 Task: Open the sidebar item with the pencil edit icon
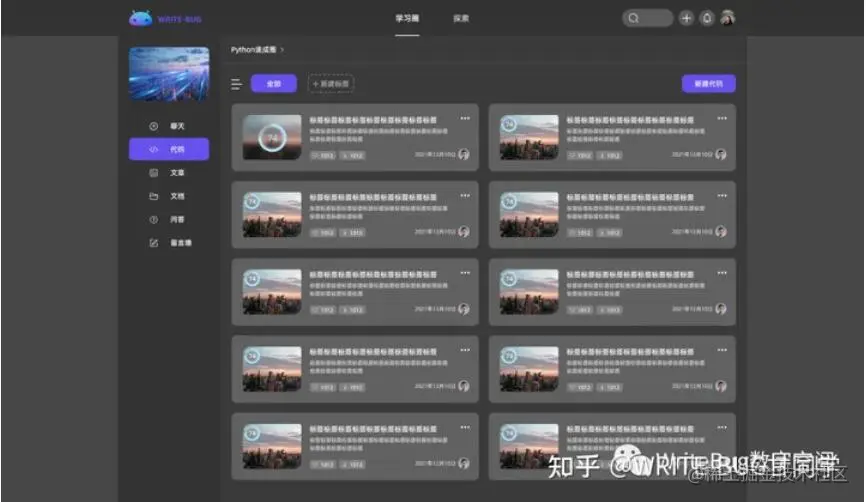(x=169, y=243)
